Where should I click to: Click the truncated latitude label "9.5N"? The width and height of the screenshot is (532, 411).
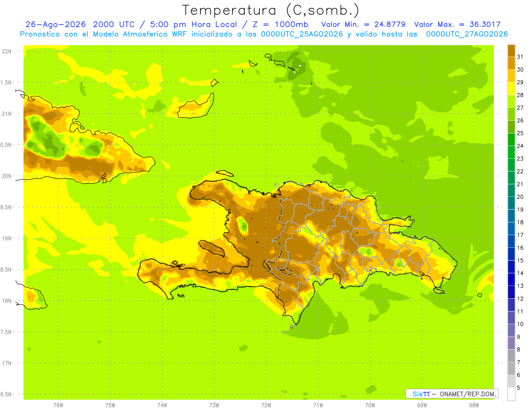click(6, 207)
